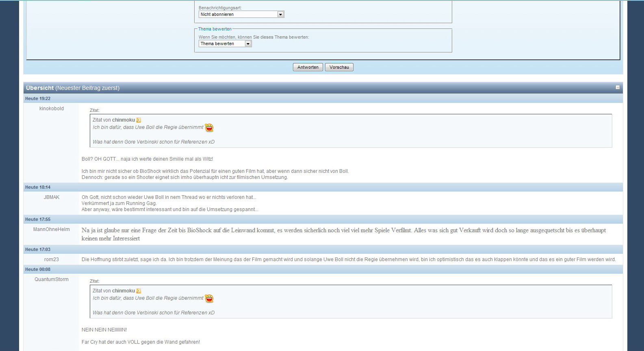Click the Antworten button
Viewport: 644px width, 351px height.
point(308,67)
